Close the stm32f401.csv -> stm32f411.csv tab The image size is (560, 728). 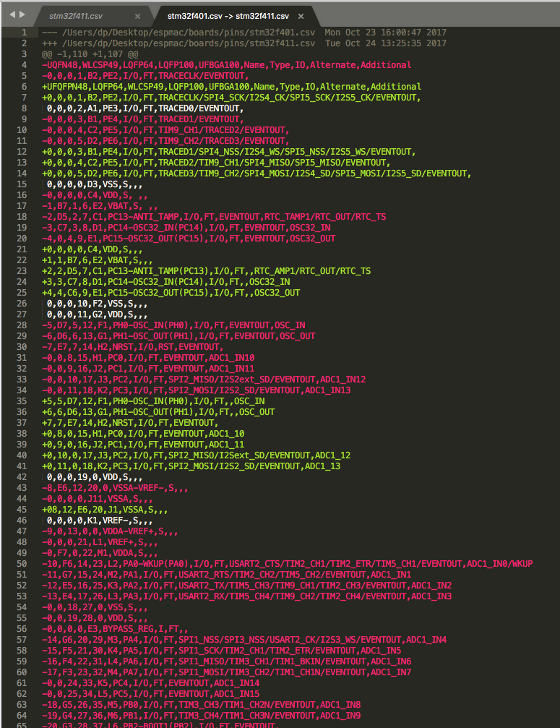[301, 16]
